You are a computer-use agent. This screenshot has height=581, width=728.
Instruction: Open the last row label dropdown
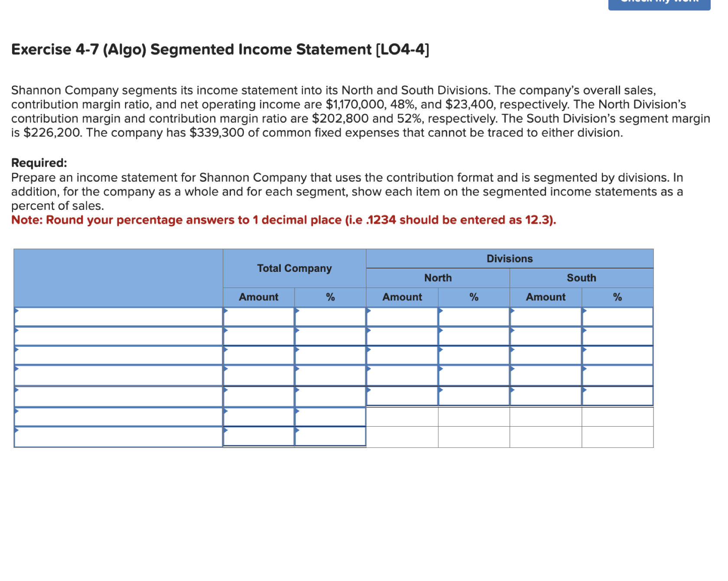pyautogui.click(x=117, y=436)
